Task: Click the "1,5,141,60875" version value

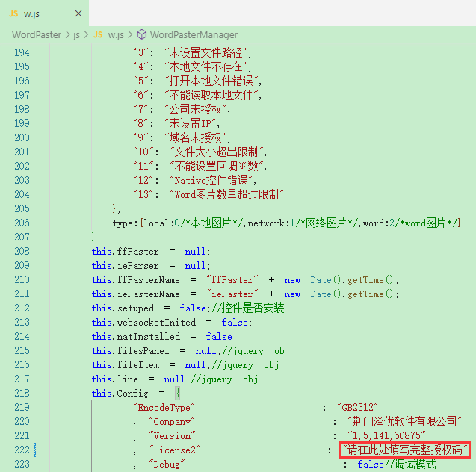Action: tap(386, 436)
